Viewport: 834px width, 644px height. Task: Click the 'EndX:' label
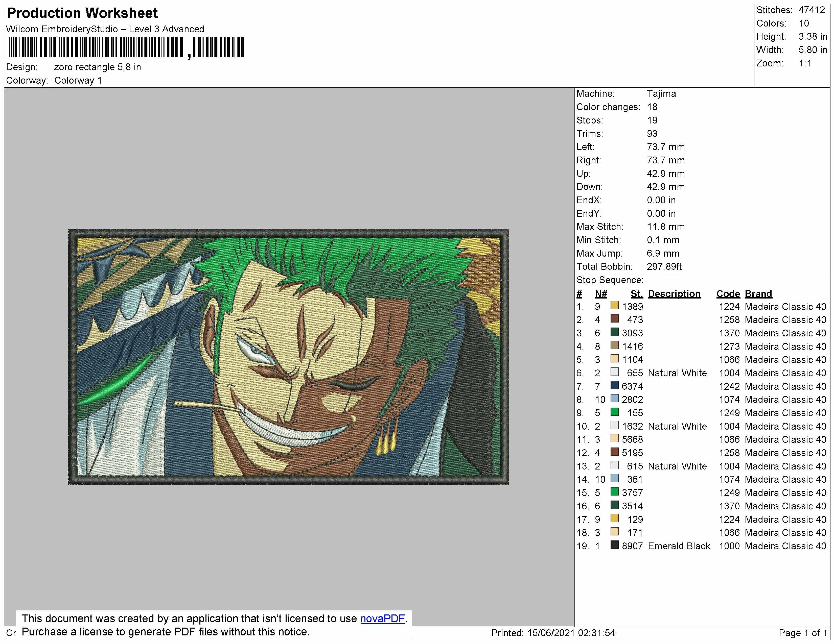[589, 200]
